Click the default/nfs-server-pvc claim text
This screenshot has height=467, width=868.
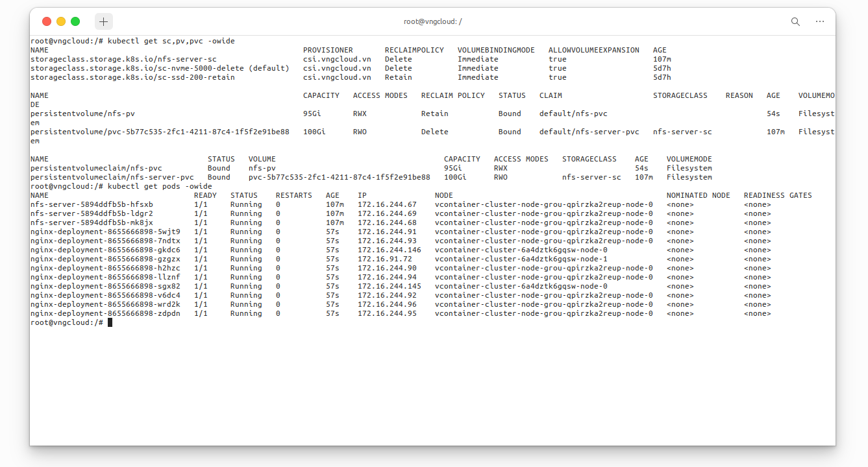coord(589,132)
